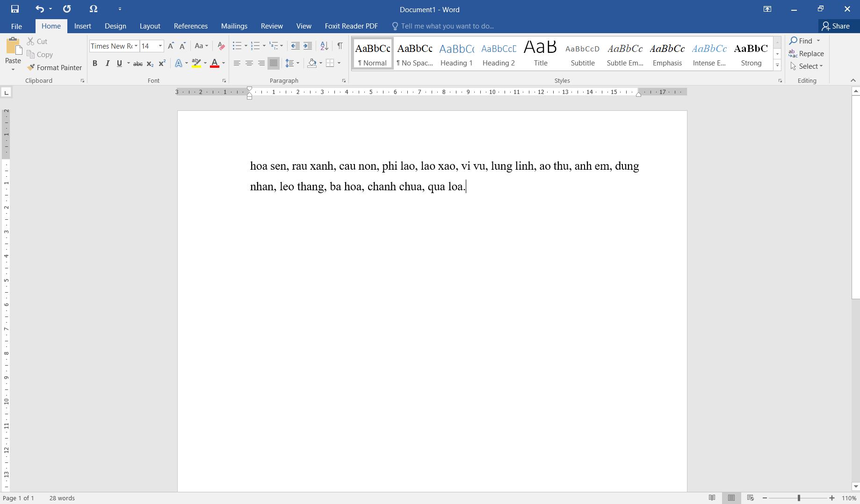Apply red font color
The width and height of the screenshot is (860, 504).
tap(215, 63)
